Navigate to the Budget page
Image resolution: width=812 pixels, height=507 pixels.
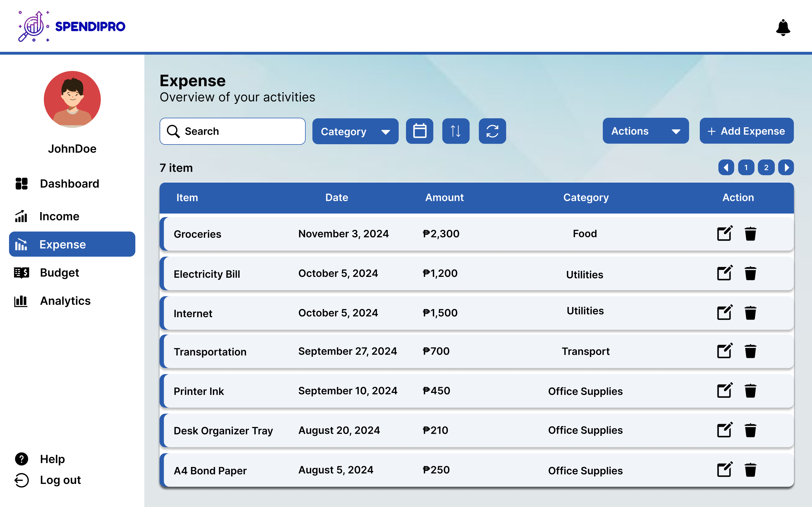point(59,273)
